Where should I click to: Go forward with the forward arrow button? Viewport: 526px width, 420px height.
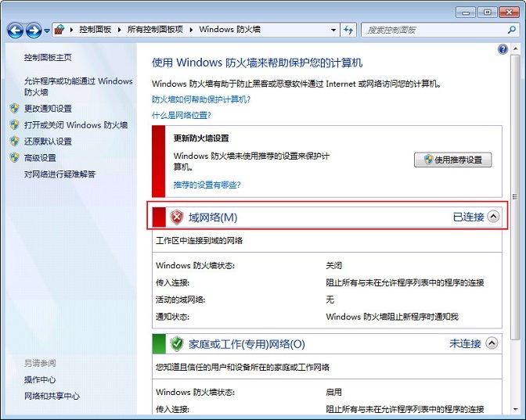point(34,31)
